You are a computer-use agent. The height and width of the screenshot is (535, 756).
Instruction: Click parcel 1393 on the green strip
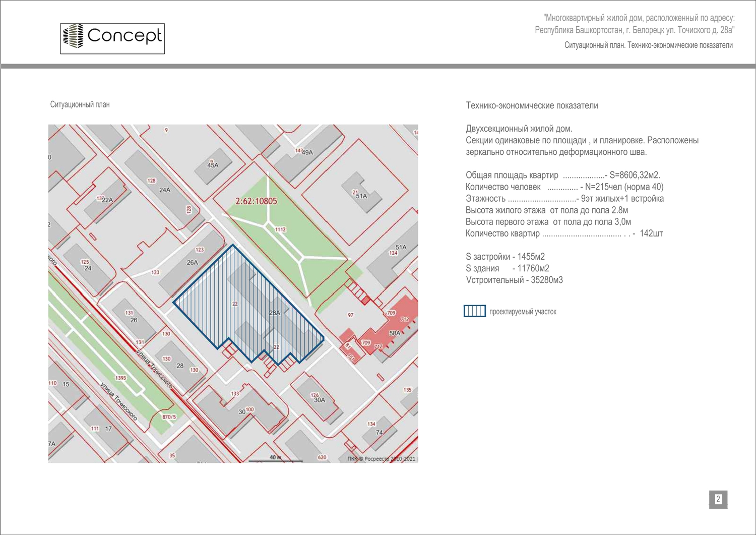point(120,378)
